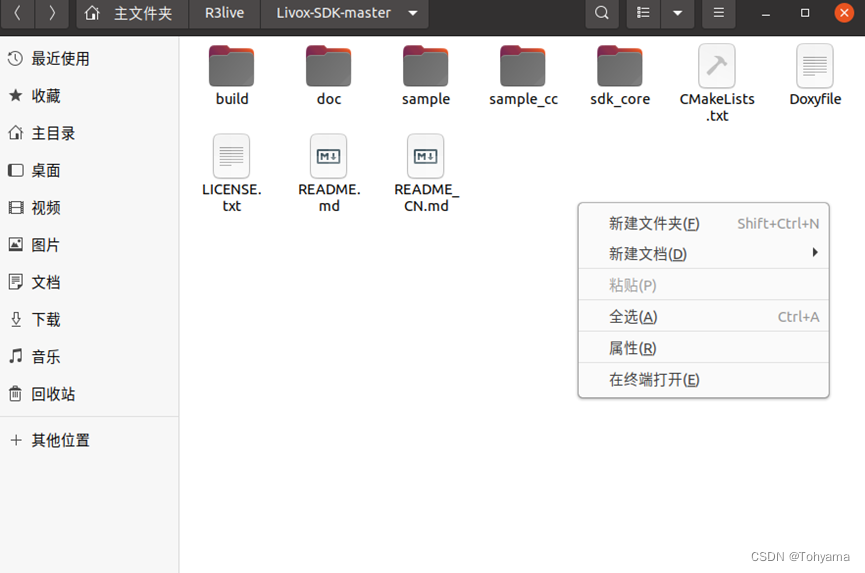This screenshot has width=865, height=573.
Task: Go to 主目录 in the sidebar
Action: [x=89, y=133]
